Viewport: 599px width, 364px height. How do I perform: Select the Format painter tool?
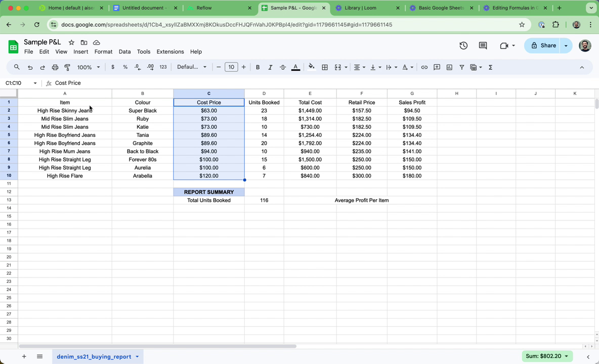pyautogui.click(x=68, y=67)
